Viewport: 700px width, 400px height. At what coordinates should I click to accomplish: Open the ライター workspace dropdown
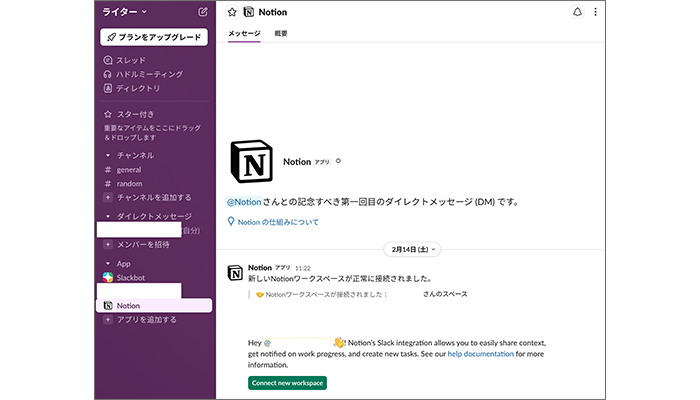[125, 12]
